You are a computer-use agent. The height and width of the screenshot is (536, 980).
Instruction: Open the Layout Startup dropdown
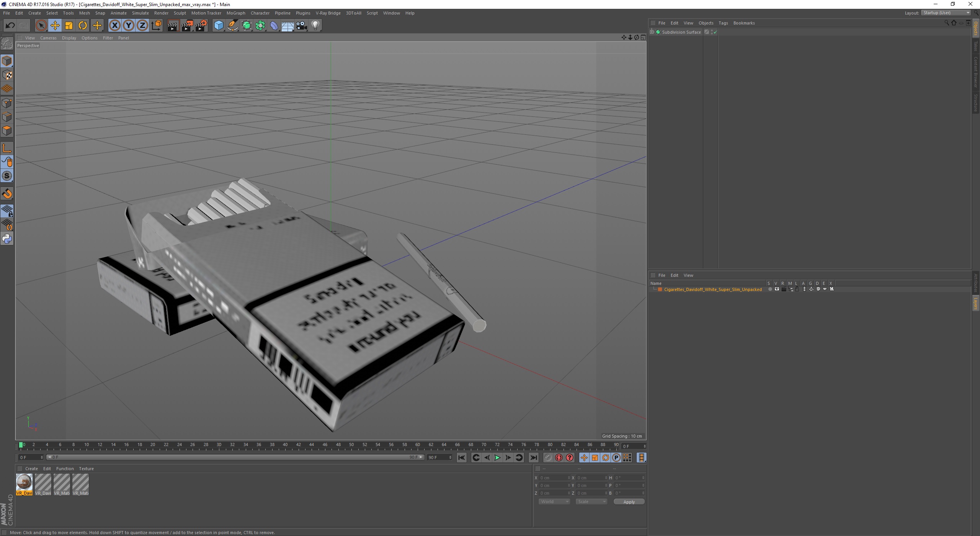click(946, 13)
